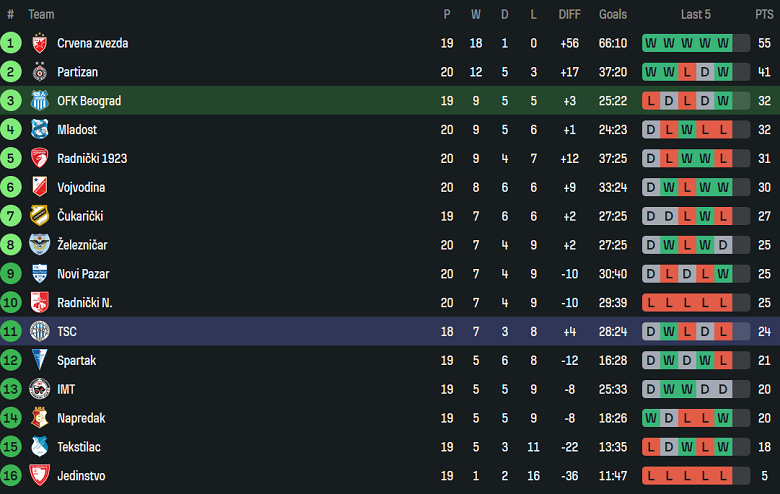Click the TSC club crest icon
780x494 pixels.
pos(40,331)
